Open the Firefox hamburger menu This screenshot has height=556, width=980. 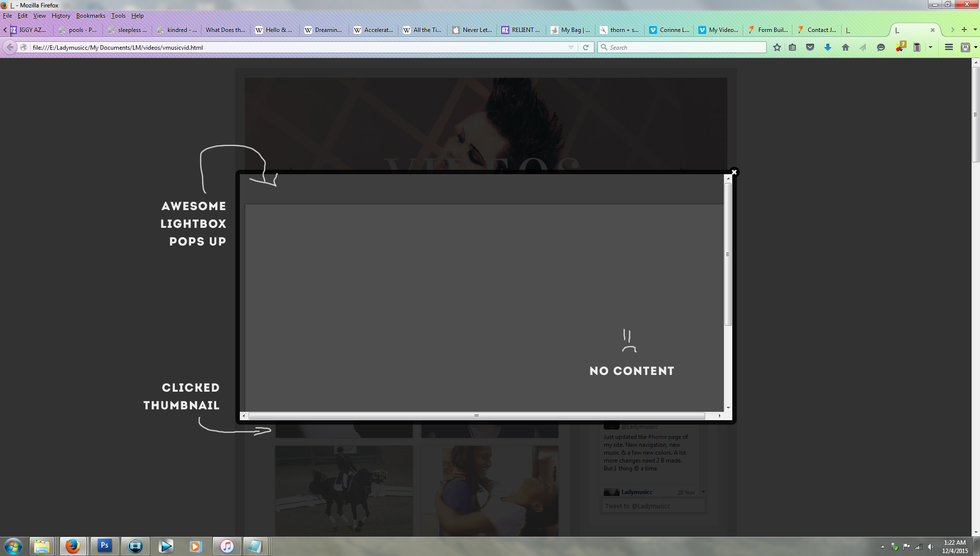(x=948, y=48)
